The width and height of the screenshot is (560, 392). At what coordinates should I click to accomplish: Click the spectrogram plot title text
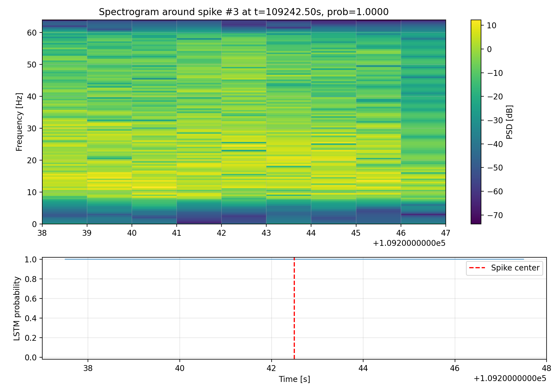coord(244,12)
